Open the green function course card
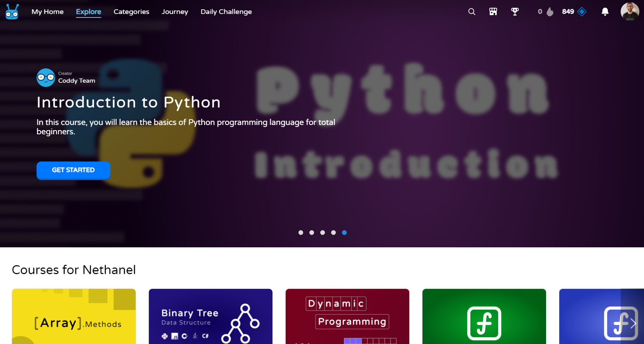This screenshot has width=644, height=344. (x=484, y=316)
